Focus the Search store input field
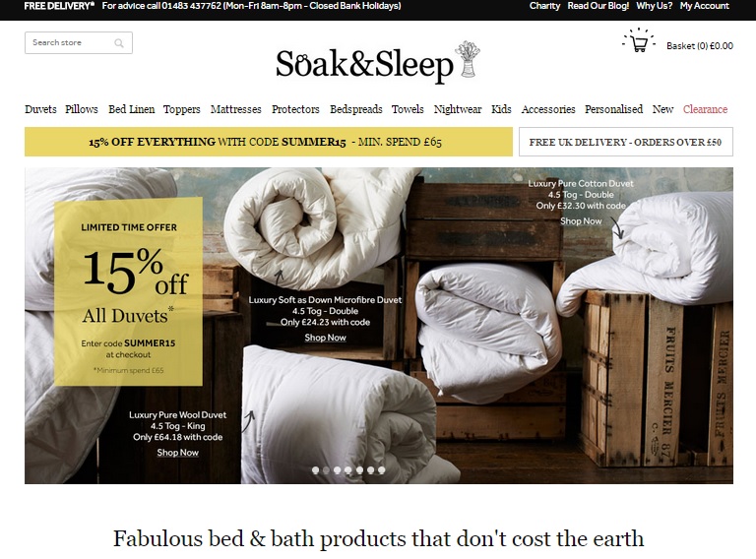 (x=79, y=43)
